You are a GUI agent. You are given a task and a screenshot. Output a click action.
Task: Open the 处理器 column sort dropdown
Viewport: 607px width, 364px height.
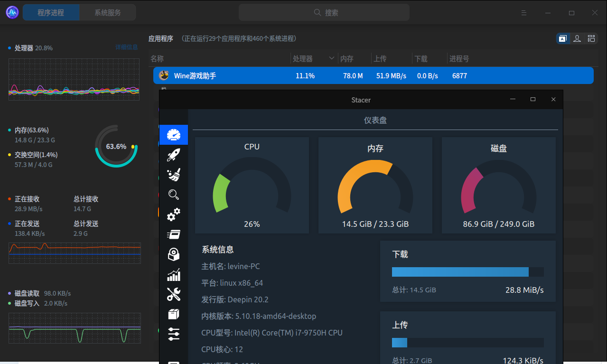point(332,58)
